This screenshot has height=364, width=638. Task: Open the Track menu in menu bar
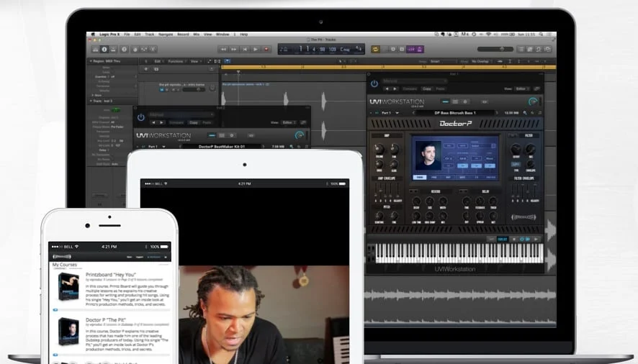[150, 35]
